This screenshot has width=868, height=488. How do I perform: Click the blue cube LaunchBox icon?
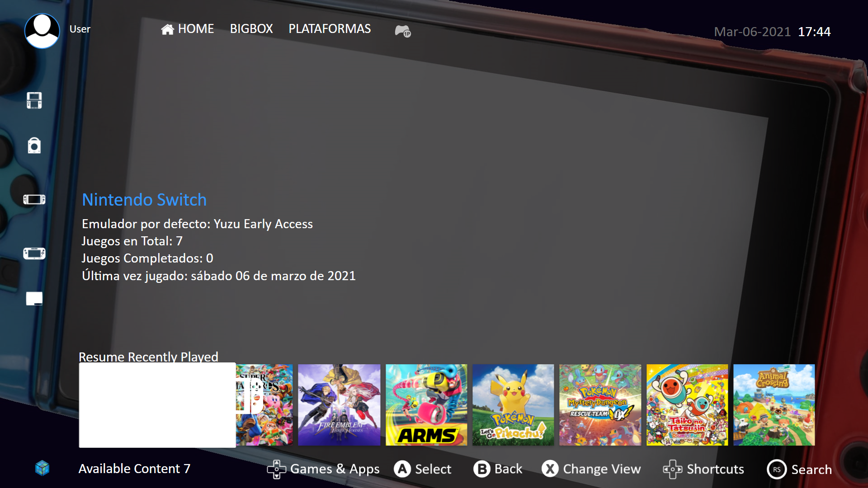(42, 468)
